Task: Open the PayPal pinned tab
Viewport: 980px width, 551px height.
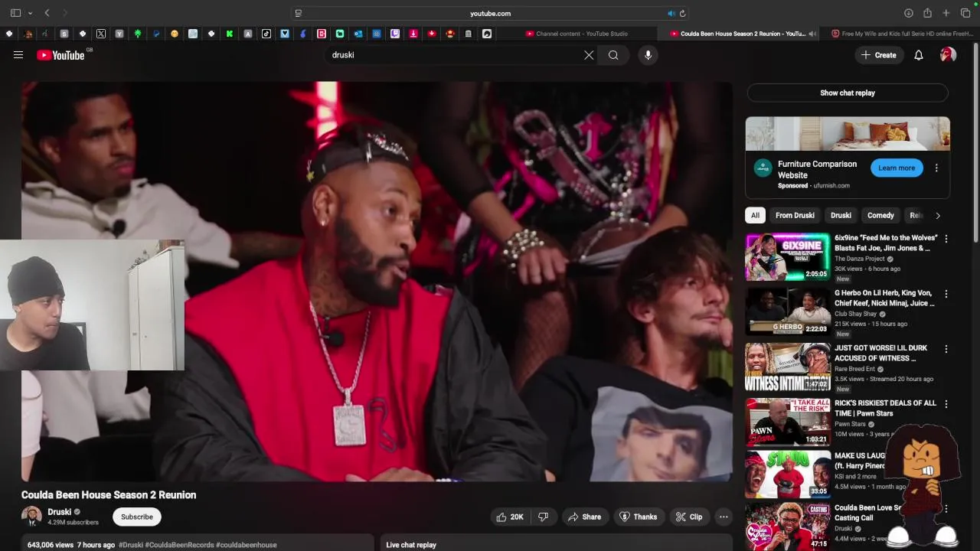Action: point(156,34)
